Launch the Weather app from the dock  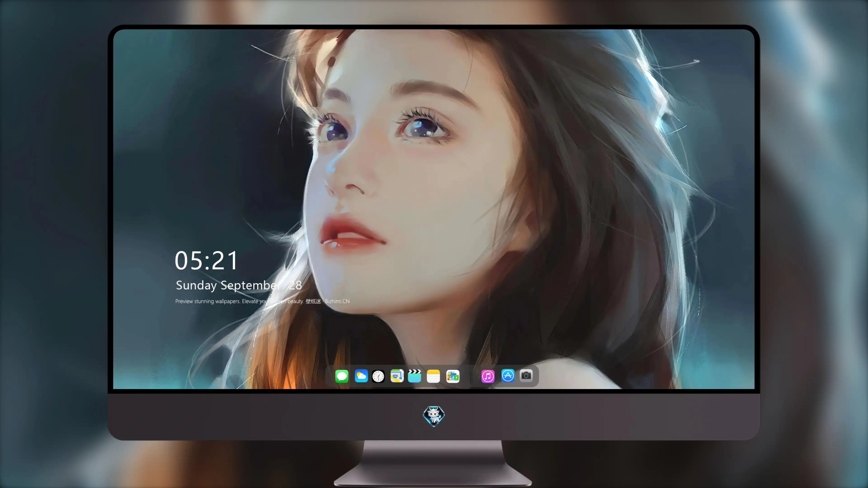tap(361, 376)
